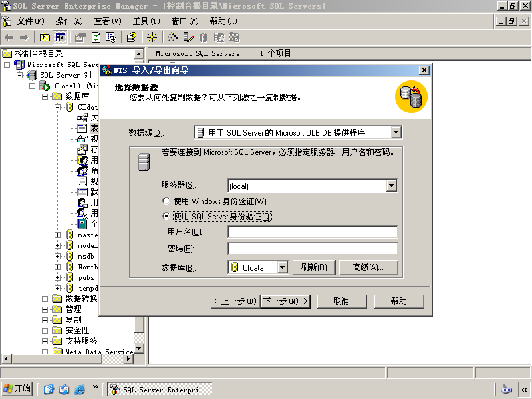Select 控制台根目录 root node
Screen dimensions: 532x399
pyautogui.click(x=39, y=54)
